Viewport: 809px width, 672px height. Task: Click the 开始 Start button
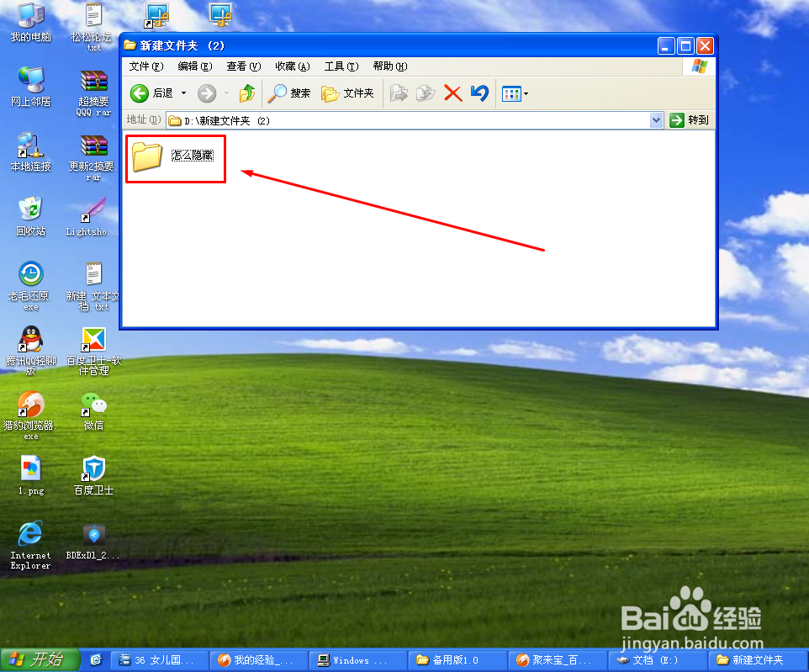tap(40, 660)
